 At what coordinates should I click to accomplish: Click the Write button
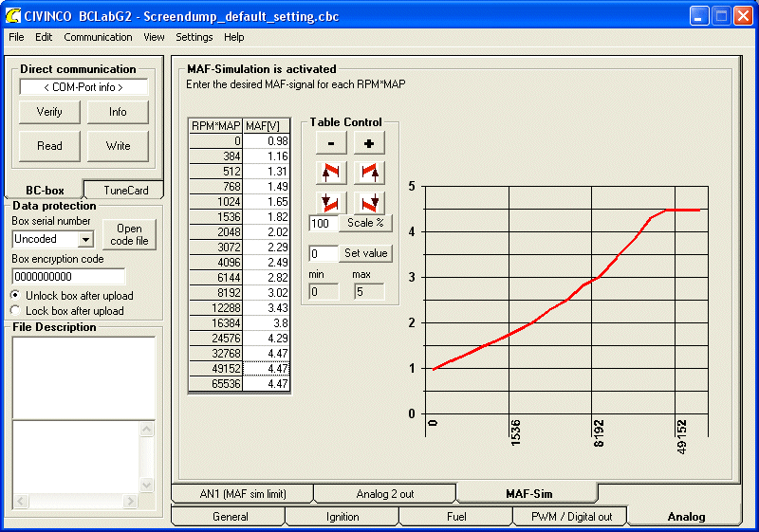pyautogui.click(x=118, y=146)
